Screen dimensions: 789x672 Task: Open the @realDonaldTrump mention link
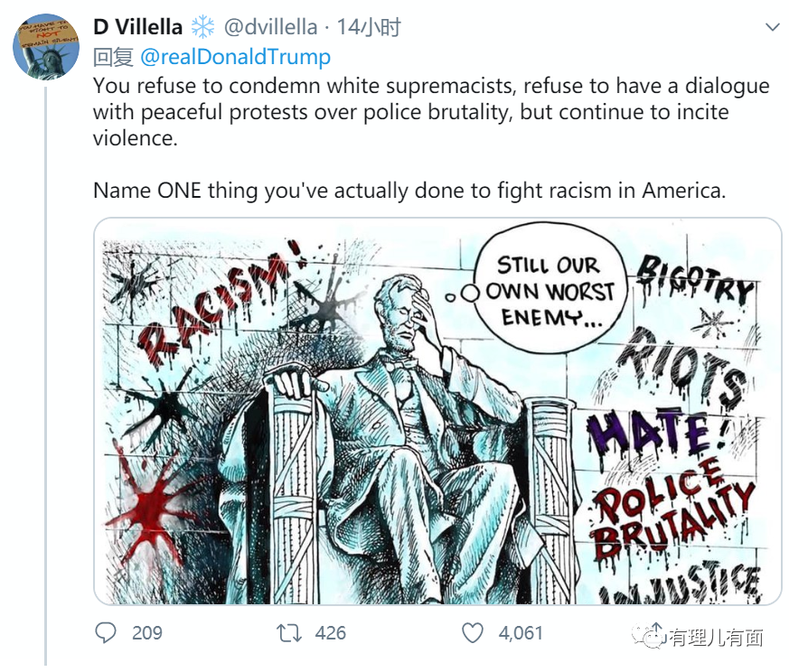point(235,57)
